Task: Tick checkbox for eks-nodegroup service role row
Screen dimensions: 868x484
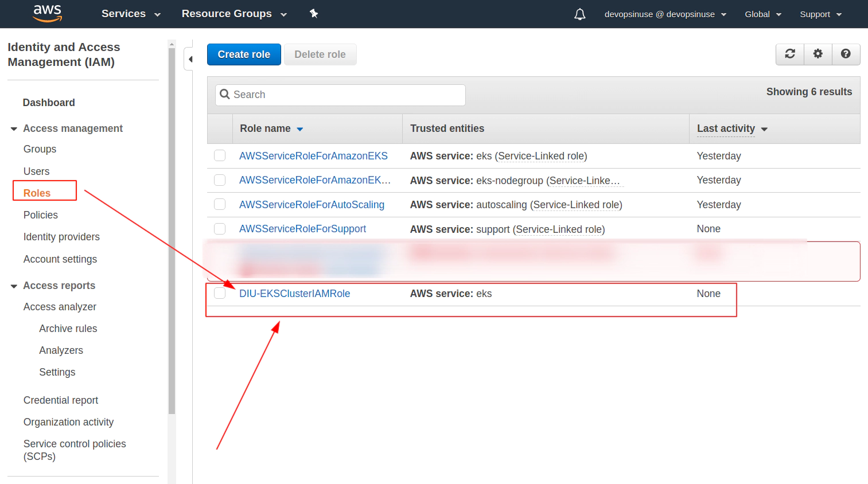Action: click(220, 180)
